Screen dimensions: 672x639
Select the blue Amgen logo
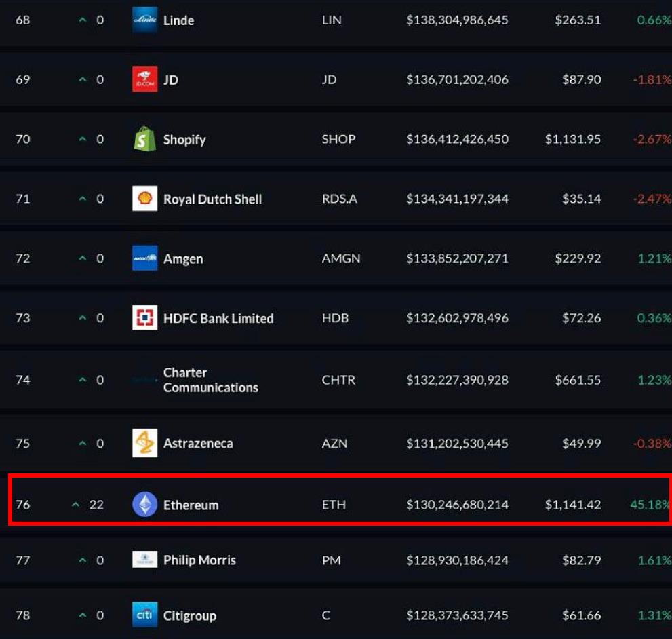point(145,258)
